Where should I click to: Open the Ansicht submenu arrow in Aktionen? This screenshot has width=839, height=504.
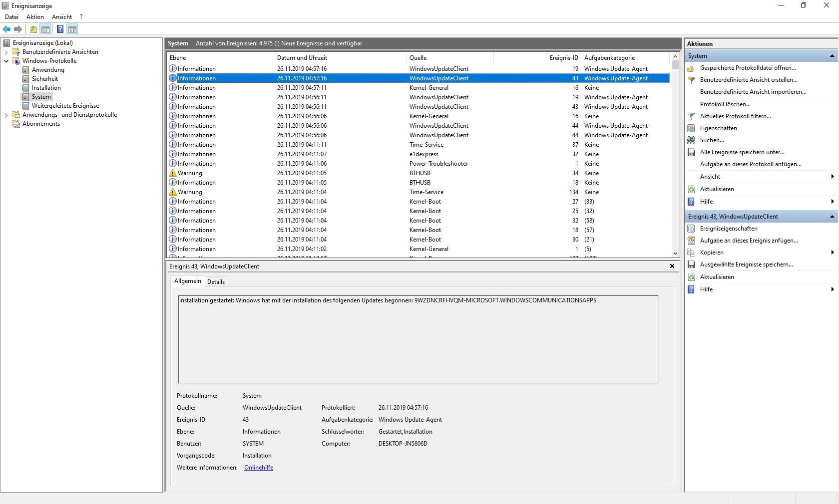[x=833, y=177]
